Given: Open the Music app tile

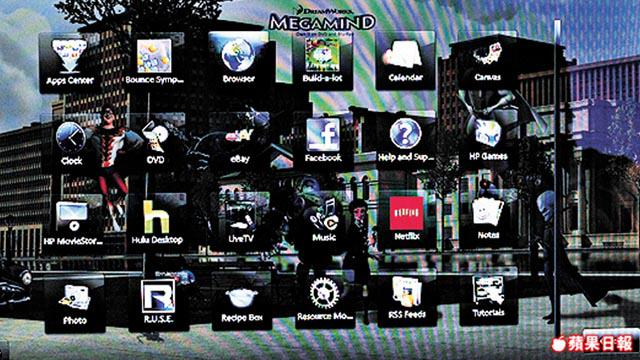Looking at the screenshot, I should tap(324, 220).
